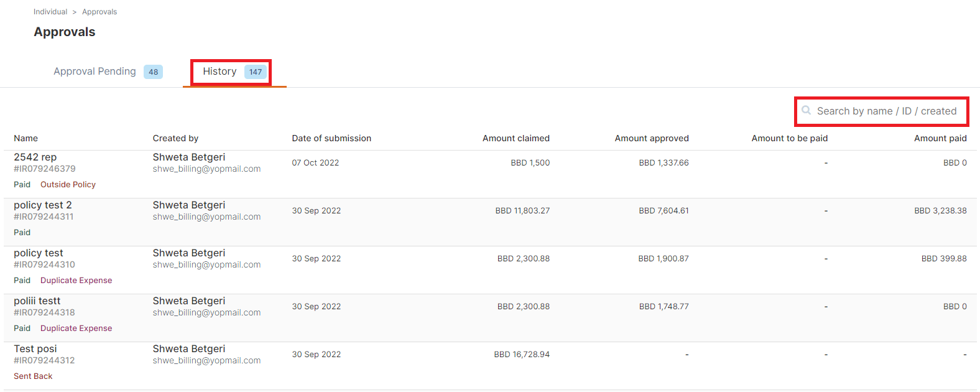Click the 48 pending count badge
The image size is (980, 392).
(x=153, y=72)
